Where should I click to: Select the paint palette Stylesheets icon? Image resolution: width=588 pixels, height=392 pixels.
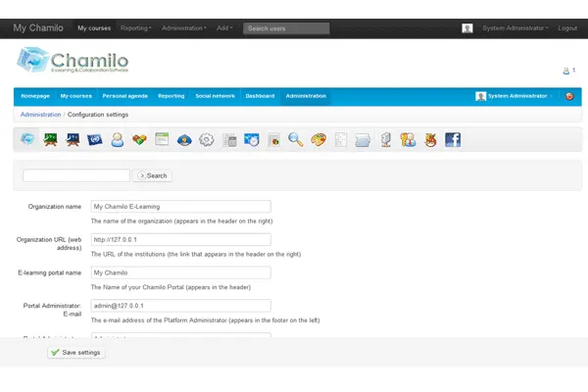[318, 140]
